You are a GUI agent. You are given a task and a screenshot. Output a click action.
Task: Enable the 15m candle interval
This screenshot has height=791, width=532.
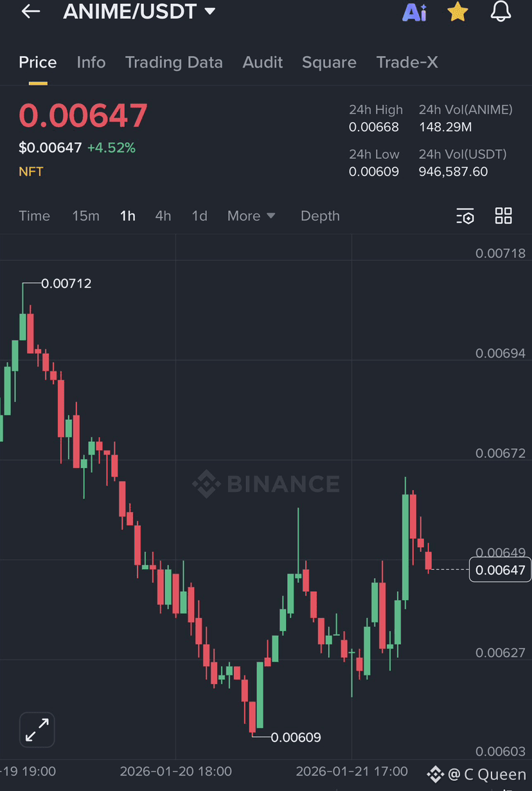pyautogui.click(x=85, y=216)
